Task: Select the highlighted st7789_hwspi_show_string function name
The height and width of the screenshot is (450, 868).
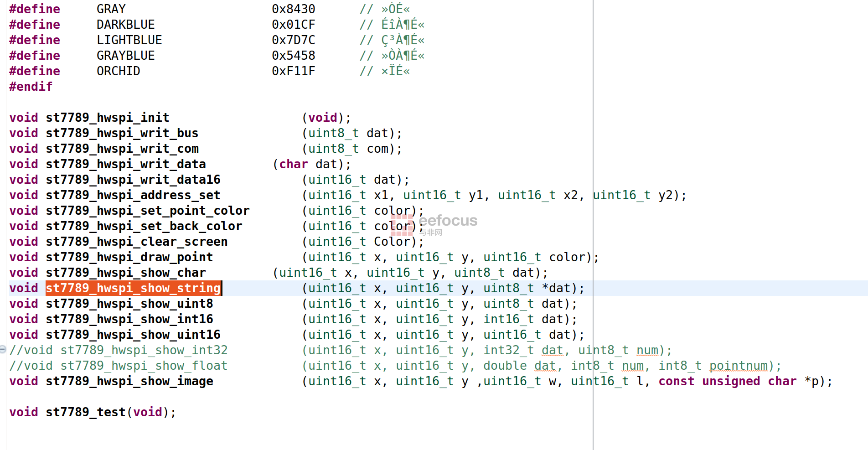Action: point(133,288)
